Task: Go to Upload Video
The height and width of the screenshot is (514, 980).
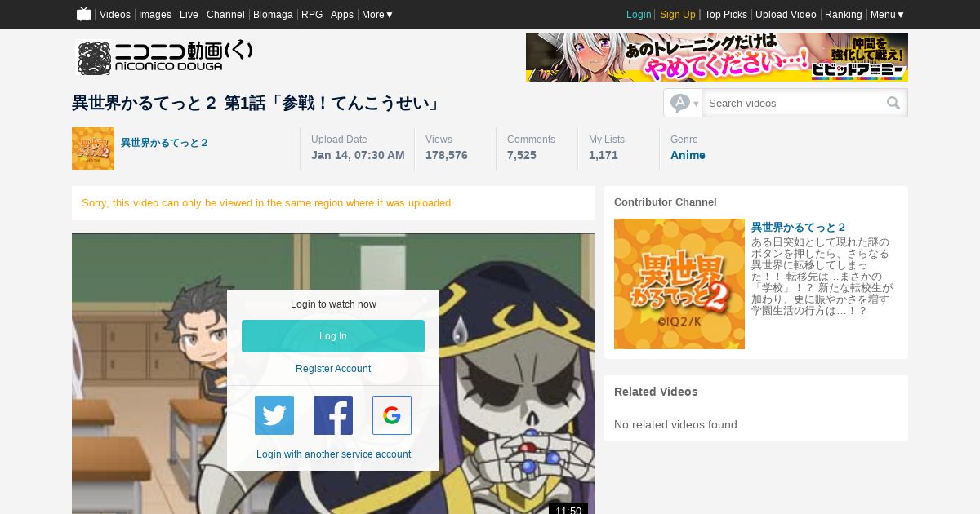Action: click(786, 15)
